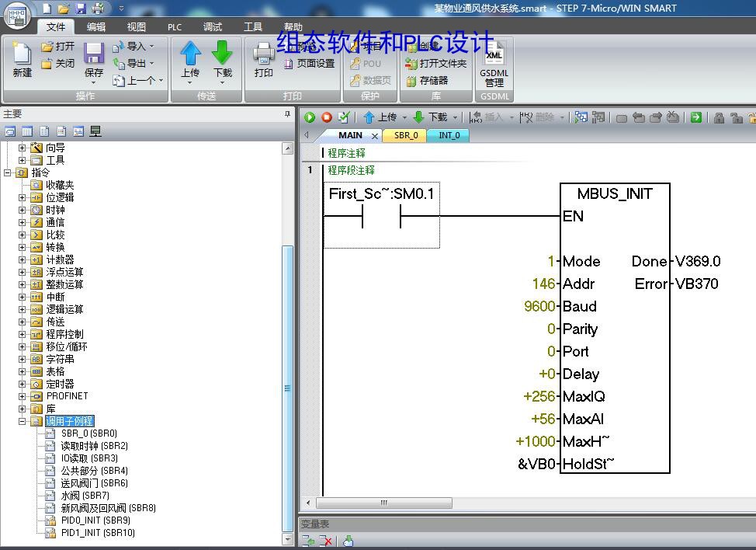This screenshot has width=756, height=550.
Task: Collapse the 调用子例程 tree node
Action: [x=22, y=421]
